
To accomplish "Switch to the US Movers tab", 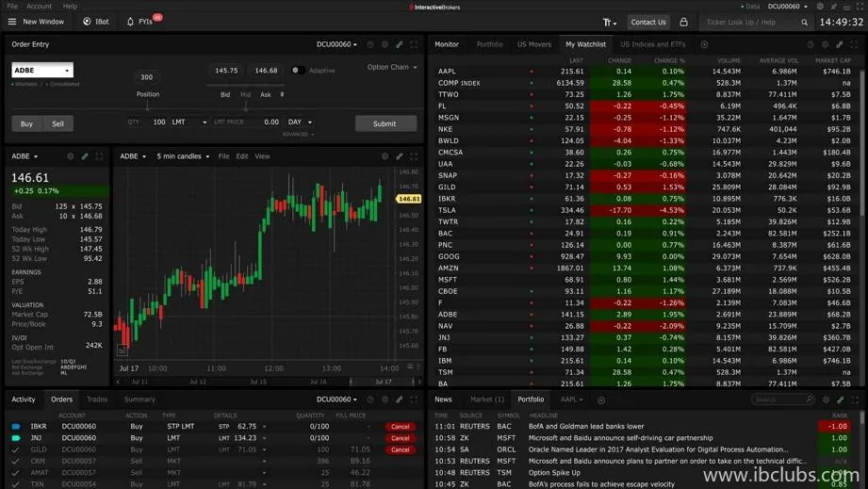I will click(x=534, y=44).
